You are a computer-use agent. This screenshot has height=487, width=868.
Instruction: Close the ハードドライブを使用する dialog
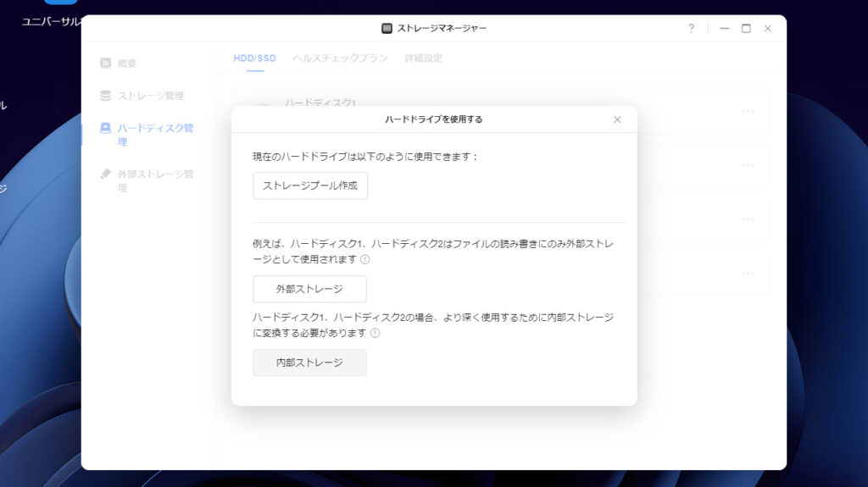(x=617, y=119)
